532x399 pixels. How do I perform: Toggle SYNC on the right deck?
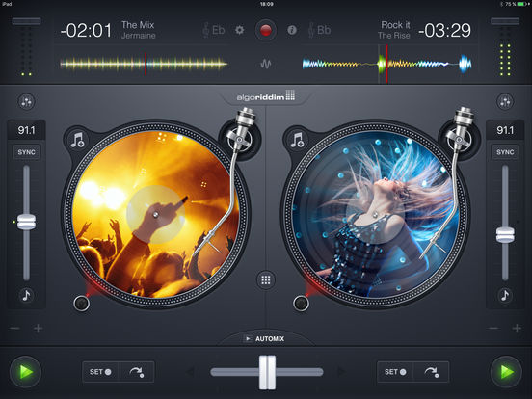505,152
